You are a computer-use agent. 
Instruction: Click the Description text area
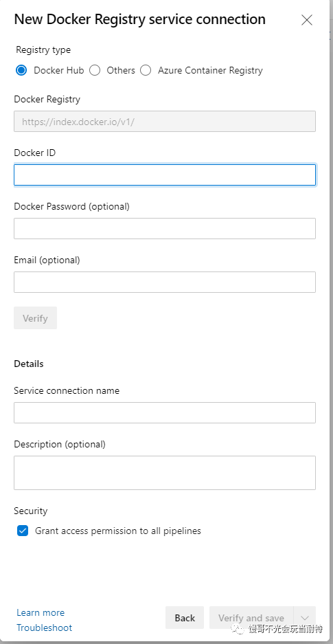165,473
